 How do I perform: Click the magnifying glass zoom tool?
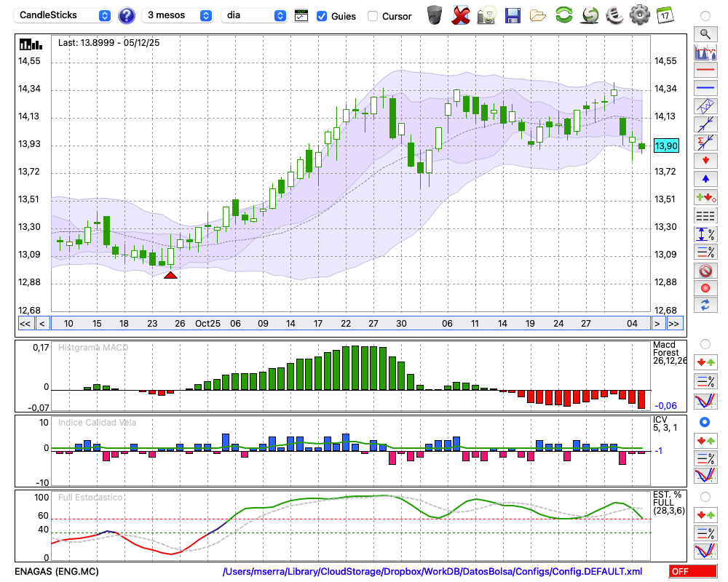click(x=705, y=33)
